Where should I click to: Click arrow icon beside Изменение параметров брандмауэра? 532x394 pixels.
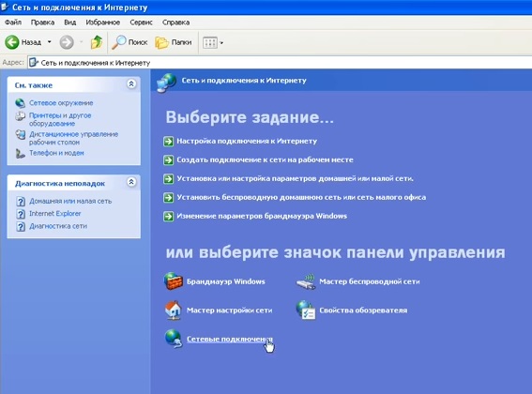tap(169, 216)
